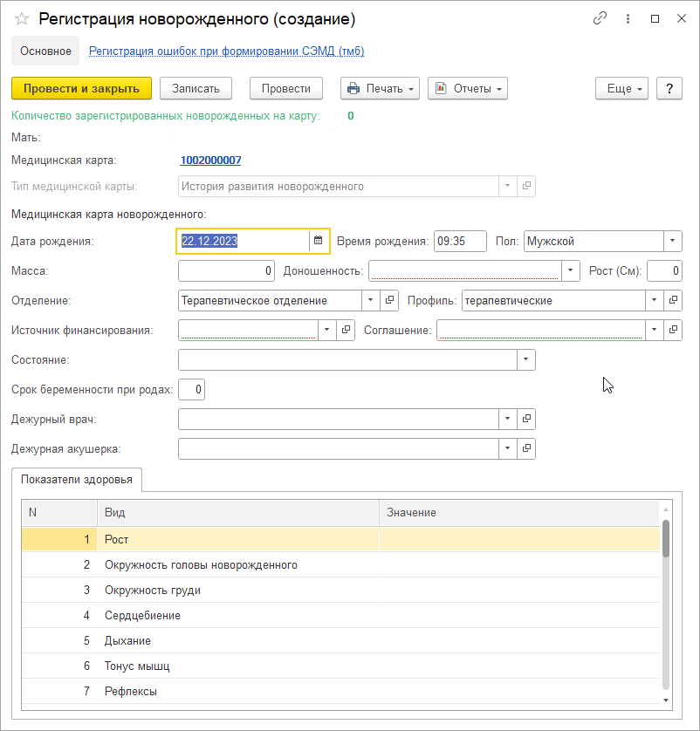Open medical card link 1002000007
The width and height of the screenshot is (700, 731).
pyautogui.click(x=210, y=161)
